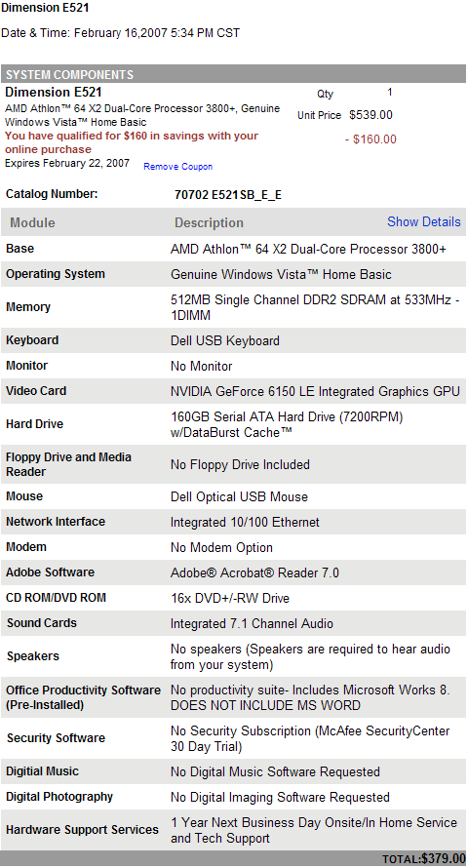This screenshot has width=468, height=868.
Task: Select the catalog number 70702 E521SB_E_E
Action: [x=228, y=195]
